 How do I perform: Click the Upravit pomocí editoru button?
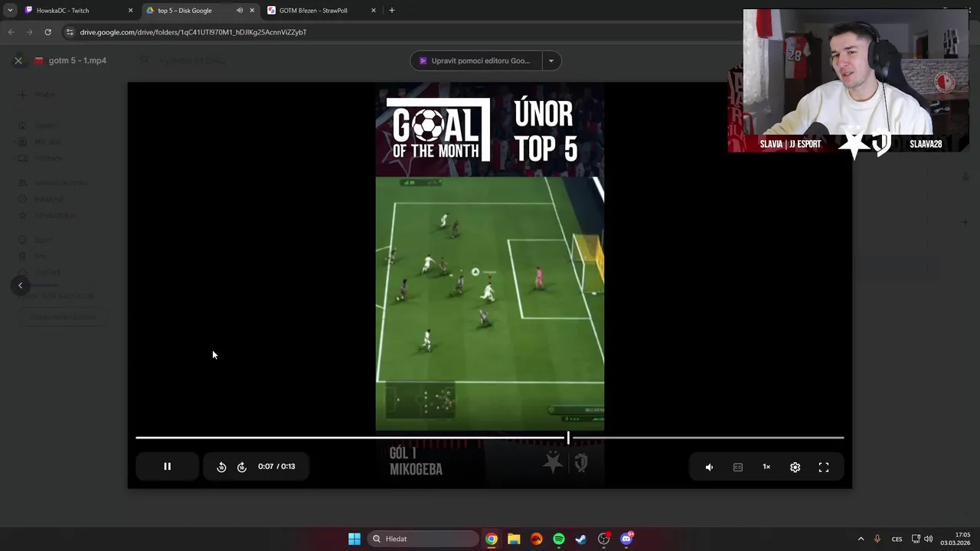coord(475,60)
